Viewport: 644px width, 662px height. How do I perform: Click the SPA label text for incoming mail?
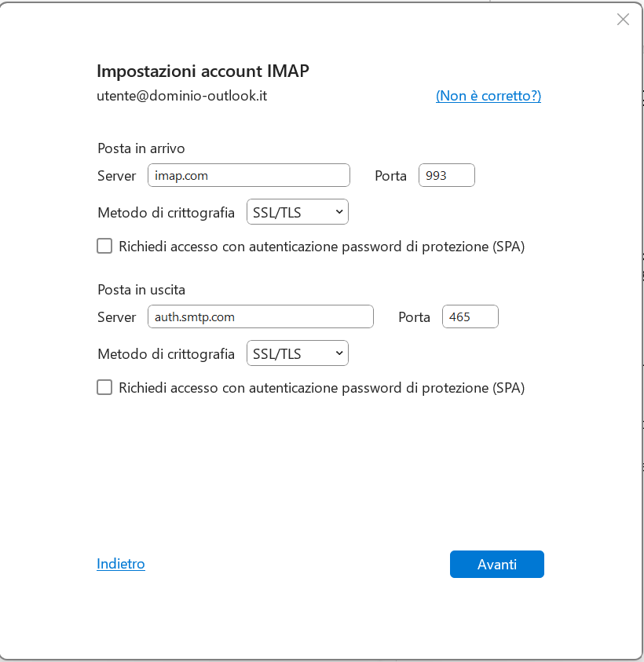321,247
